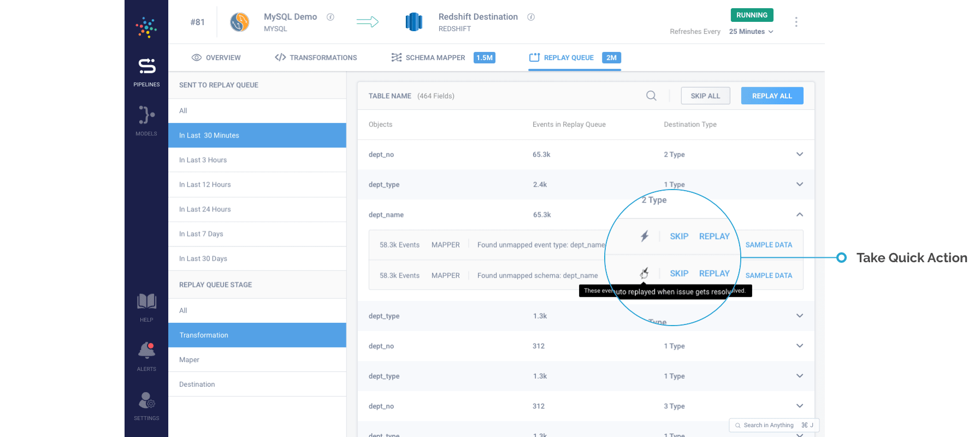Open the Help section

click(146, 308)
